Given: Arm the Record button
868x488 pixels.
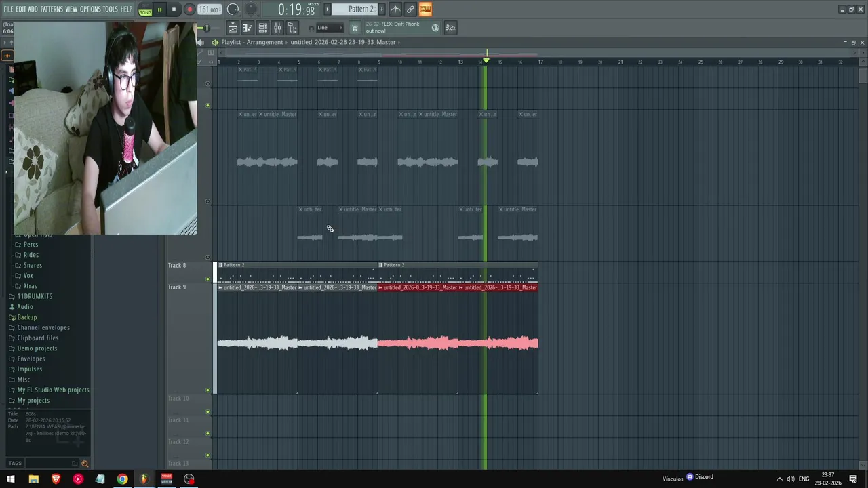Looking at the screenshot, I should click(x=189, y=9).
